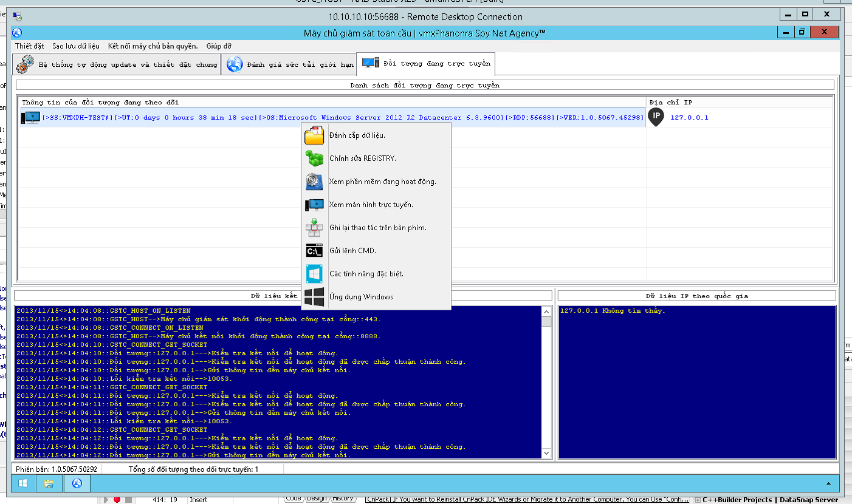Click log line 'GSTC_HOST_ON_LISTEN'
This screenshot has width=852, height=504.
tap(103, 311)
